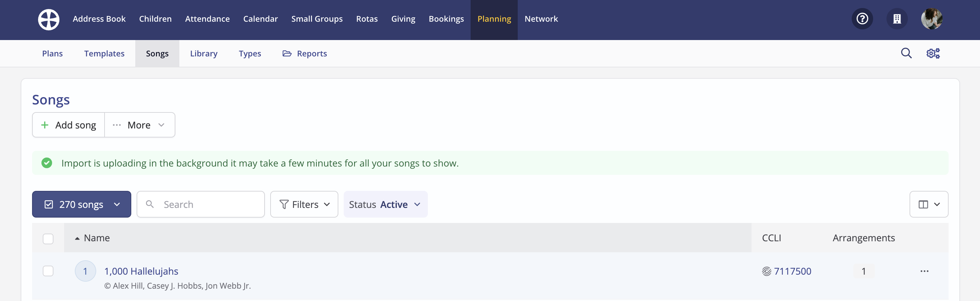Click the CCLI SongSelect icon beside 7117500
The image size is (980, 301).
[x=766, y=271]
